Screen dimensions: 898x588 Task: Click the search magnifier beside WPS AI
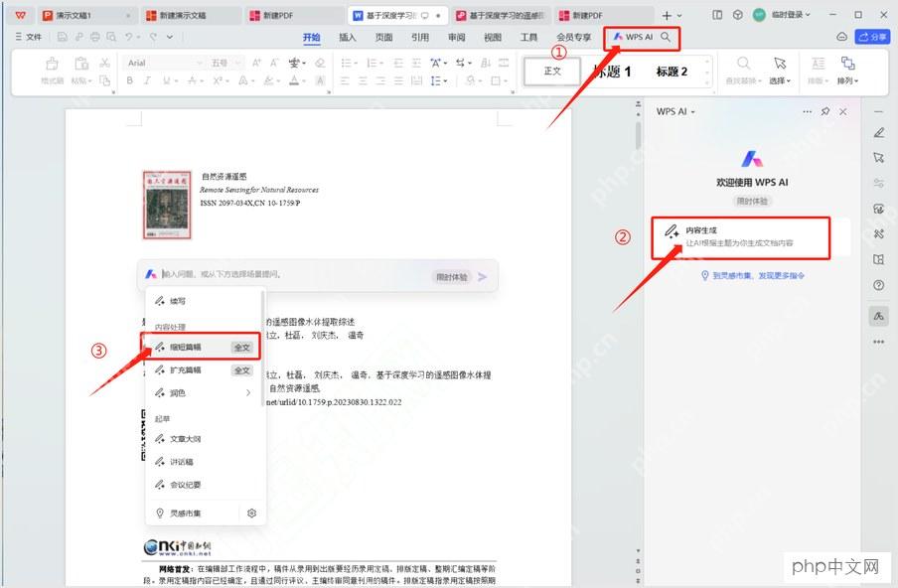click(666, 37)
